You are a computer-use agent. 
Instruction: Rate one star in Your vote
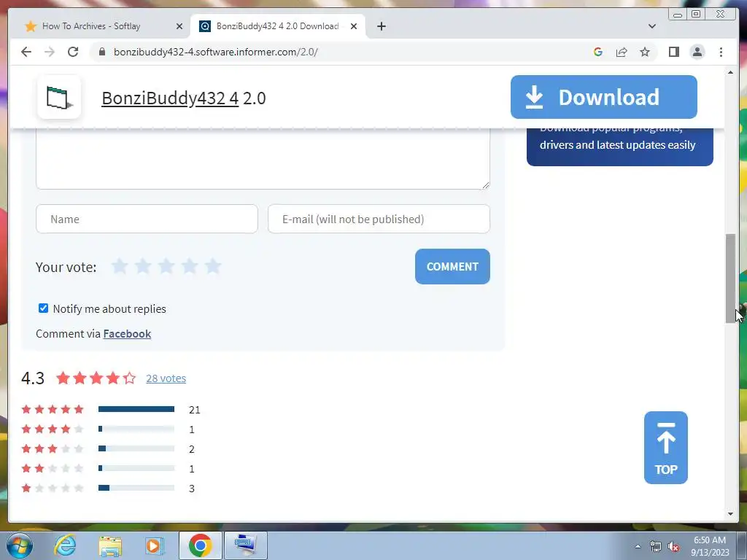(120, 266)
